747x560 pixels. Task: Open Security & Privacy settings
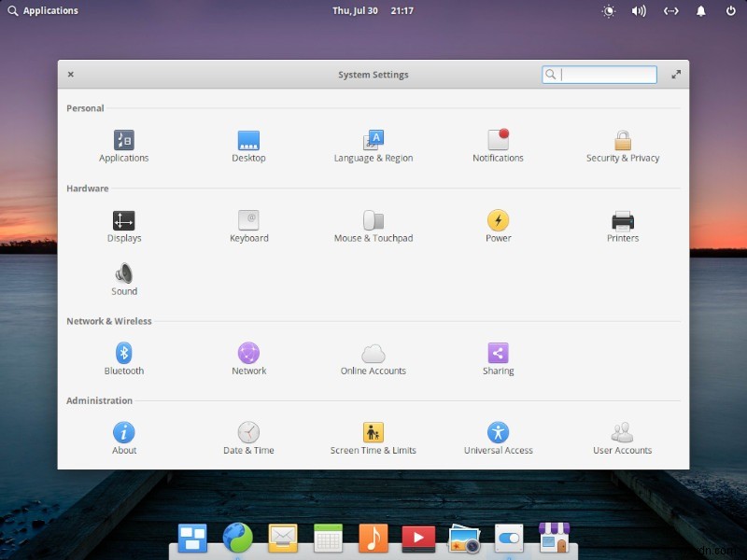pos(622,140)
